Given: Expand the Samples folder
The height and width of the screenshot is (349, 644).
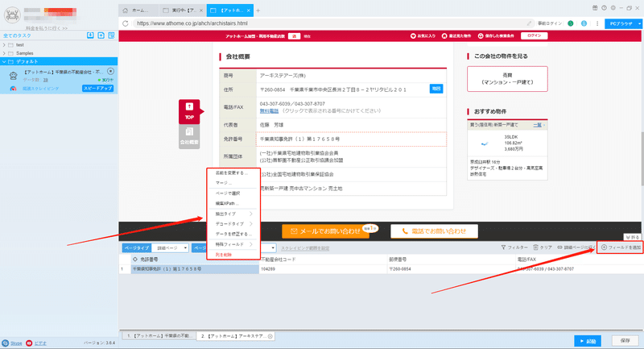Looking at the screenshot, I should point(4,53).
